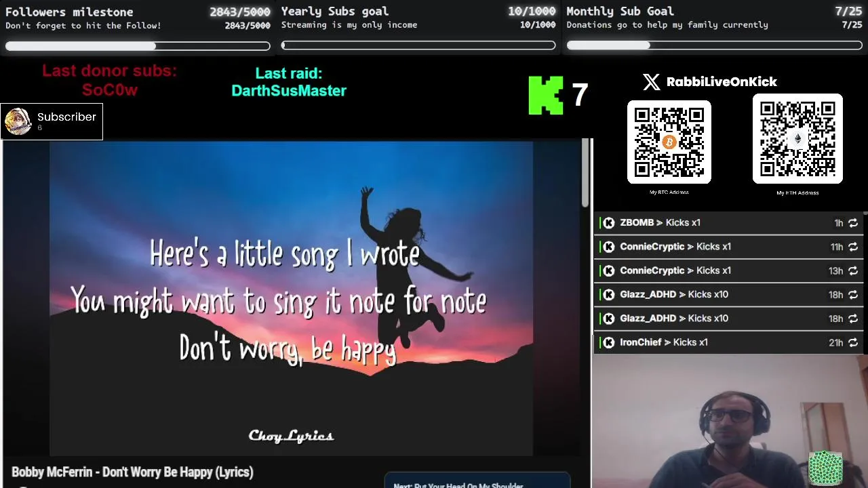Click 'Don't forget to hit the Follow!' text

click(83, 26)
